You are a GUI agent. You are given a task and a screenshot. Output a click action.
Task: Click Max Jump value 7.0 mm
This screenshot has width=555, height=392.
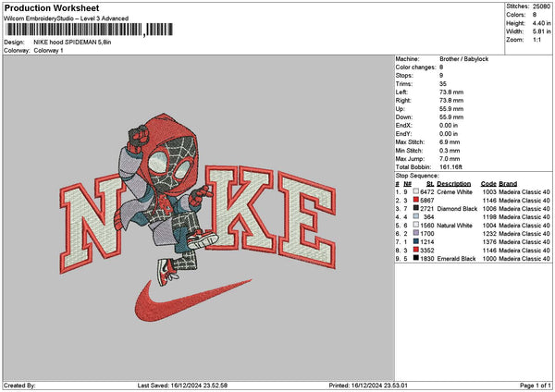[450, 159]
